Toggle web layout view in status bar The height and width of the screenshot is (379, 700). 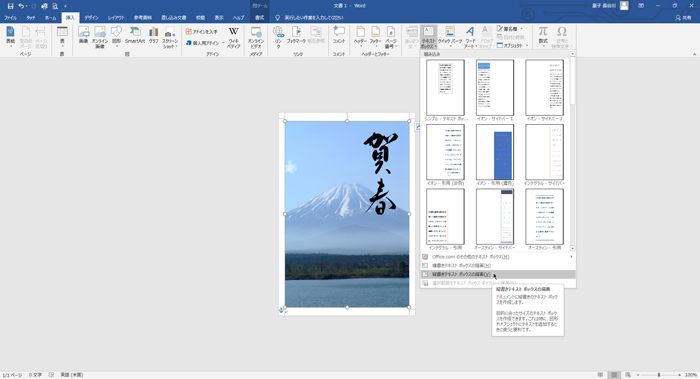628,375
